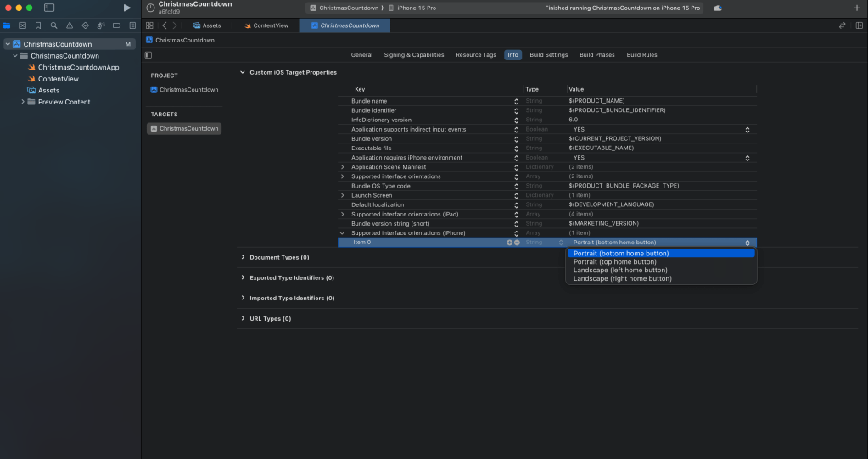Click the add (+) button on Item 0 row
The height and width of the screenshot is (459, 868).
510,243
